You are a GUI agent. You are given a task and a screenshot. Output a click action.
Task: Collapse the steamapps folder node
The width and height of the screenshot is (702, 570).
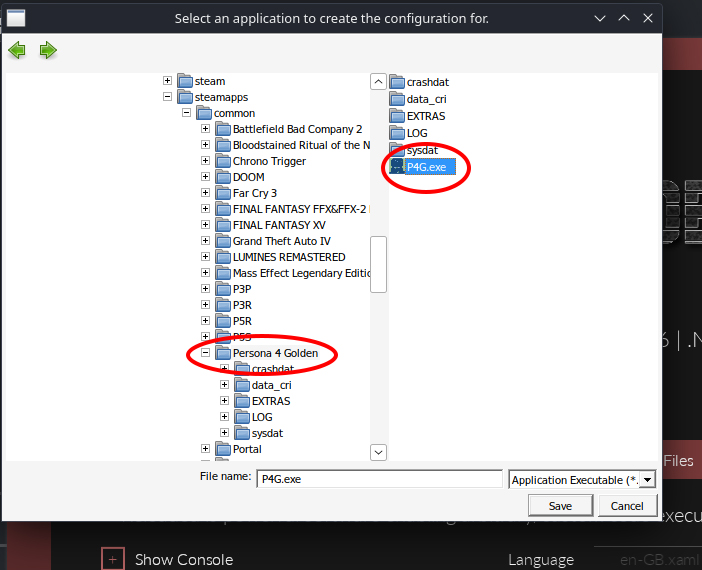(167, 97)
